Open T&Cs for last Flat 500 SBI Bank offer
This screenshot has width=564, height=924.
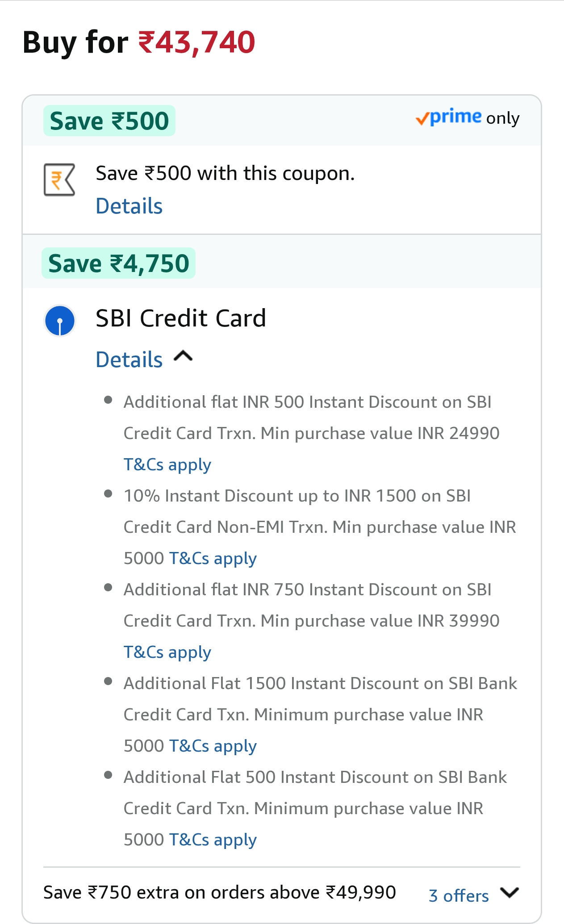213,840
